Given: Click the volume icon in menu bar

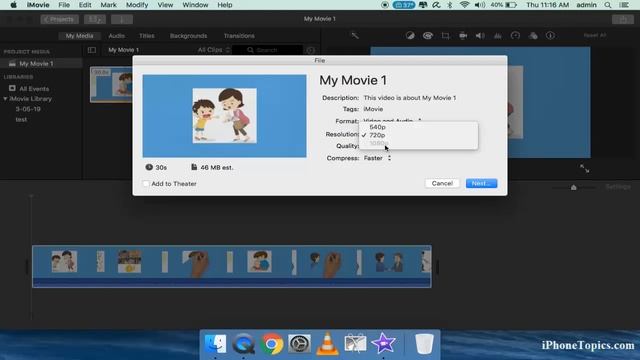Looking at the screenshot, I should click(x=480, y=5).
